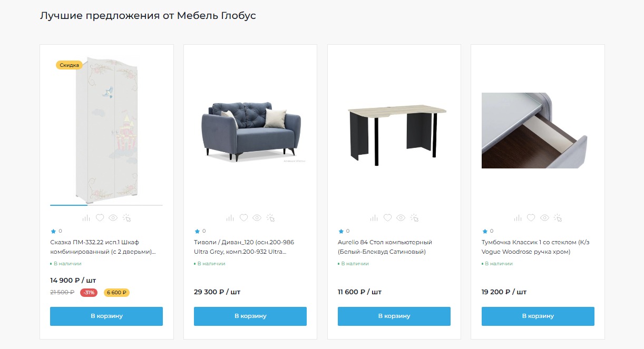Click yellow Скидка badge on wardrobe
Viewport: 644px width, 349px height.
click(x=69, y=65)
